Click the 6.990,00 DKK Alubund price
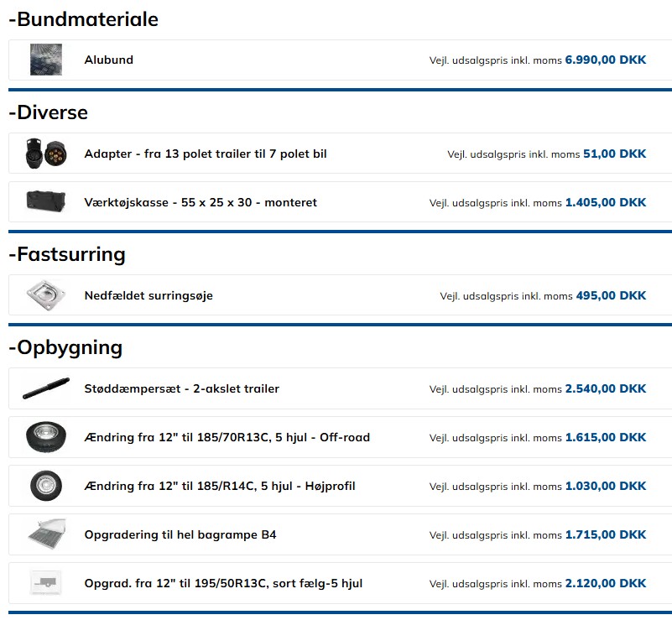The width and height of the screenshot is (672, 620). [x=605, y=60]
